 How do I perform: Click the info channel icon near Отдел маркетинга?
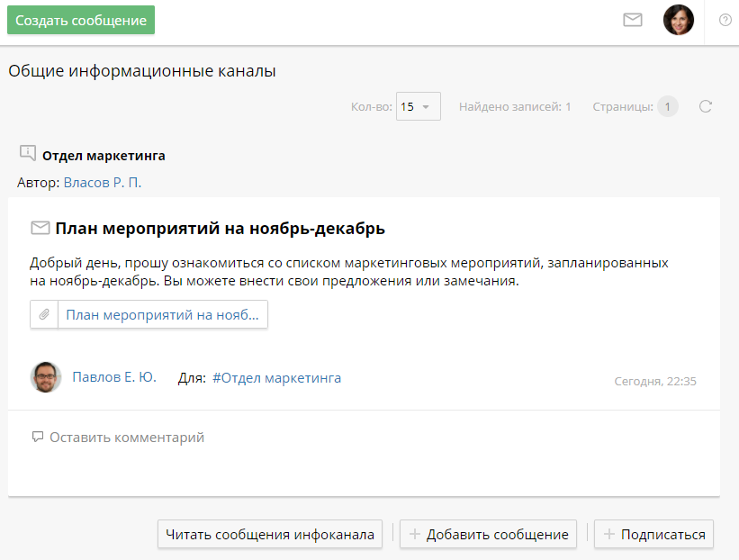click(x=28, y=154)
